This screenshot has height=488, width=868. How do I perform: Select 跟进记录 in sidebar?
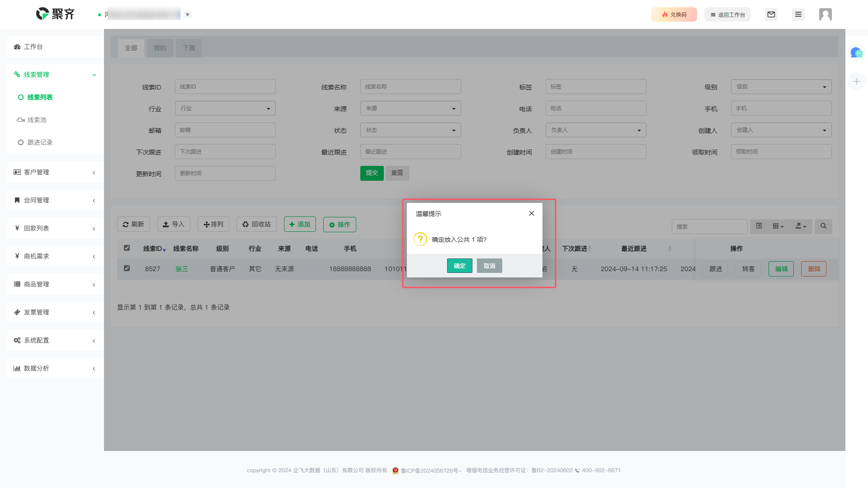(x=40, y=142)
